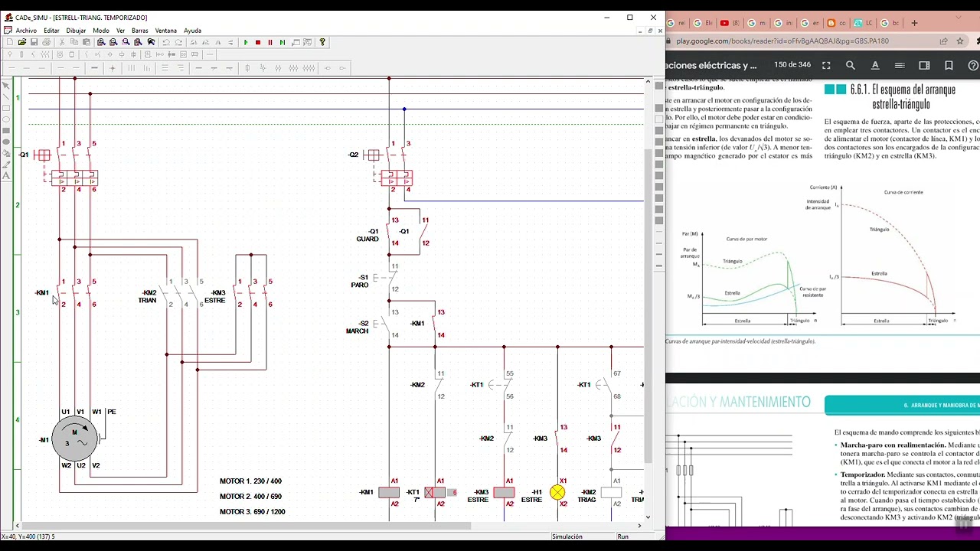Open the Modo menu

(101, 31)
